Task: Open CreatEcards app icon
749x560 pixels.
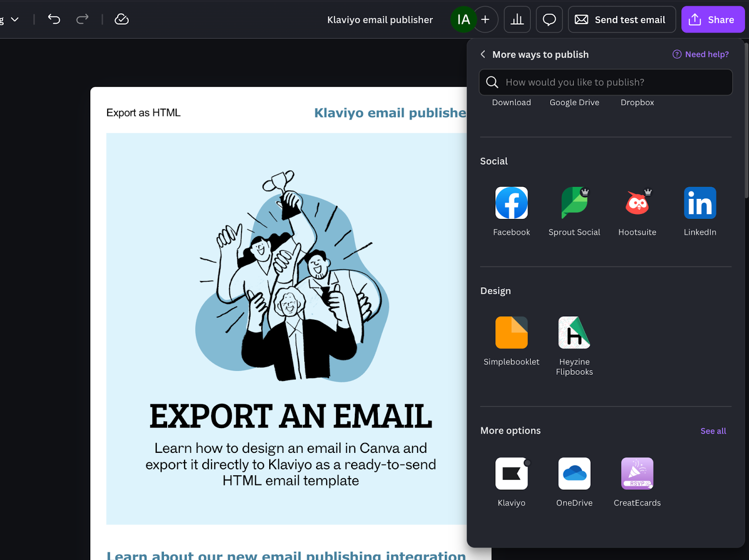Action: click(637, 473)
